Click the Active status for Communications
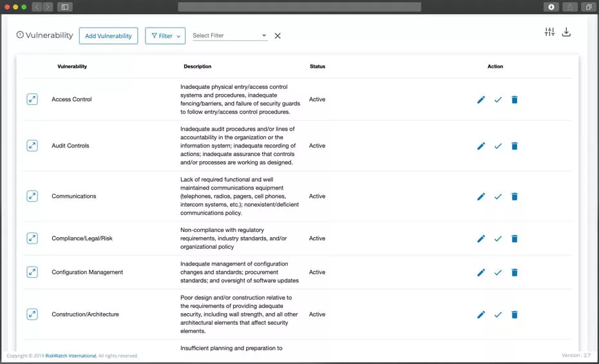The height and width of the screenshot is (364, 599). (x=317, y=196)
